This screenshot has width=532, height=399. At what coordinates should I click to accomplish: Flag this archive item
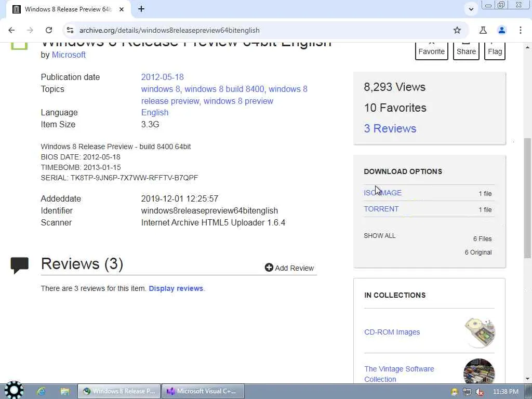[495, 51]
